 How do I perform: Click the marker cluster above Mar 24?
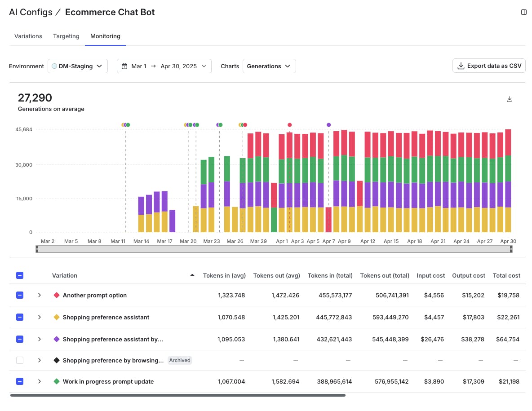[x=220, y=125]
